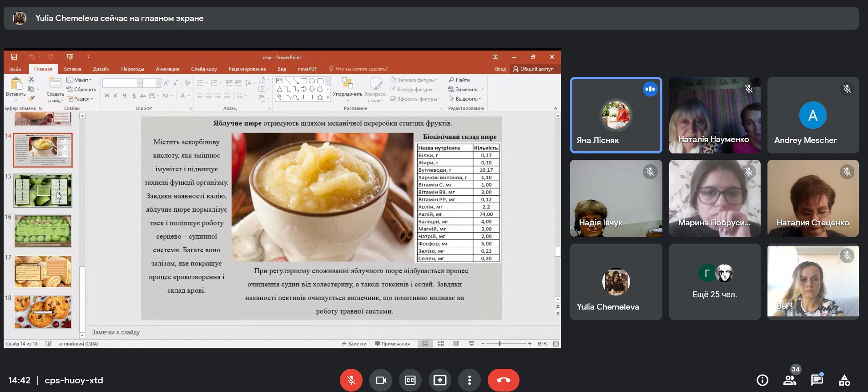Click the zoom slider in status bar

[x=500, y=344]
